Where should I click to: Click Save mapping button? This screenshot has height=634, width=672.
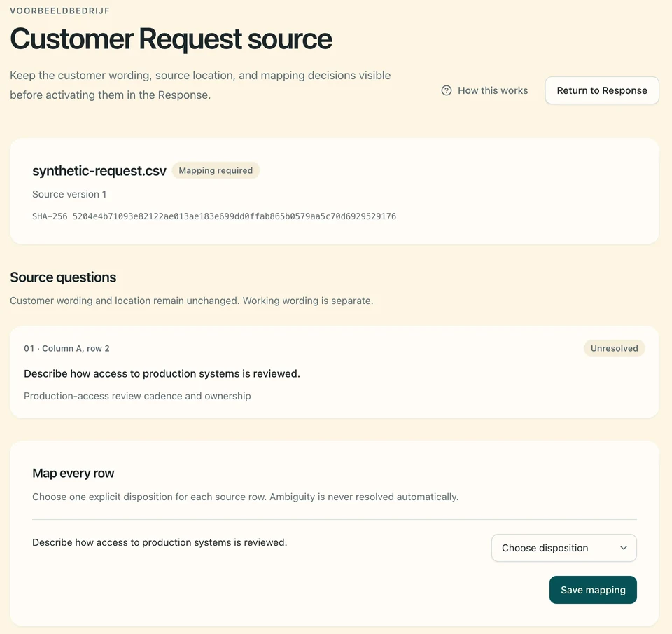593,590
